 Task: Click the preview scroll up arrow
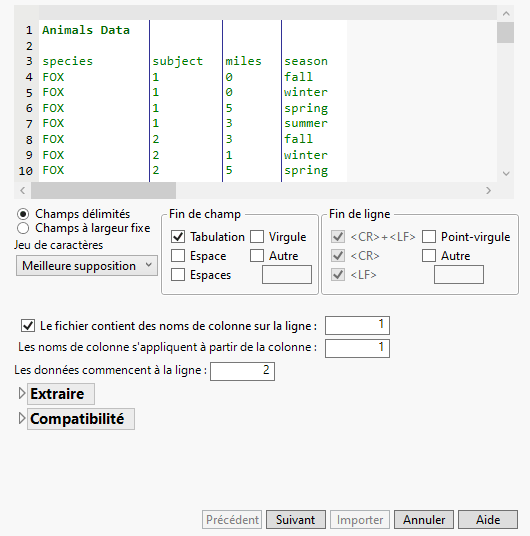point(506,14)
